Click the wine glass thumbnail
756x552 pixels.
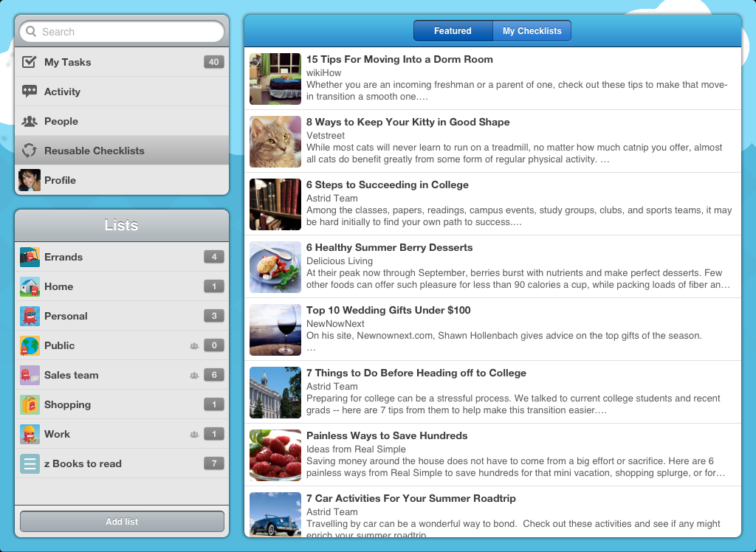pyautogui.click(x=275, y=329)
